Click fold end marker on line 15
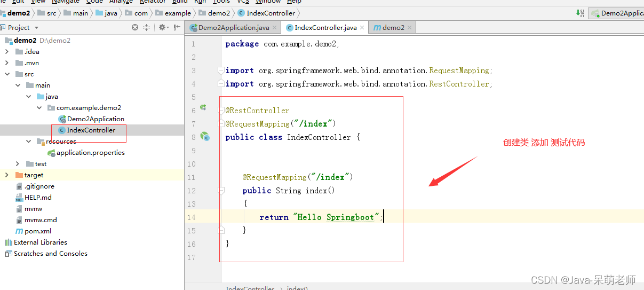This screenshot has height=290, width=644. [221, 230]
